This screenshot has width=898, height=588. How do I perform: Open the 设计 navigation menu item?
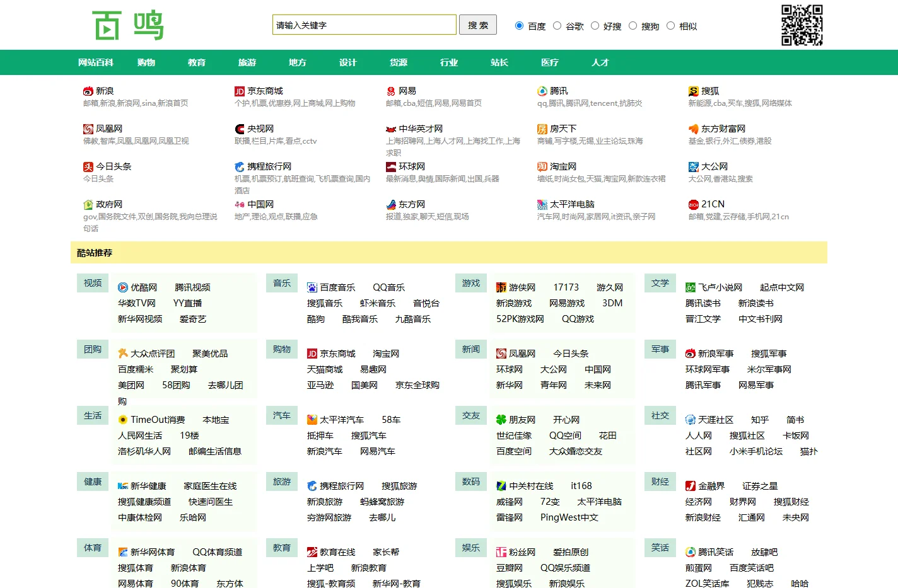(348, 62)
